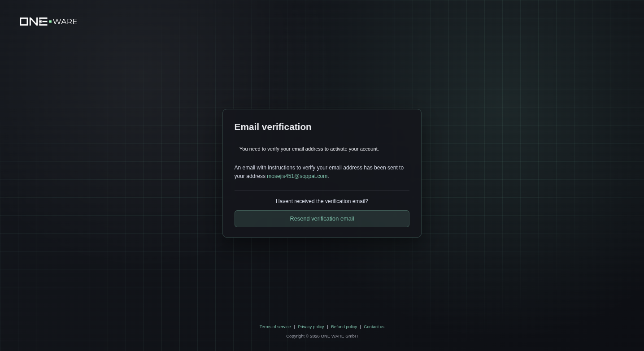The height and width of the screenshot is (351, 644).
Task: Open the Refund policy link
Action: point(344,326)
